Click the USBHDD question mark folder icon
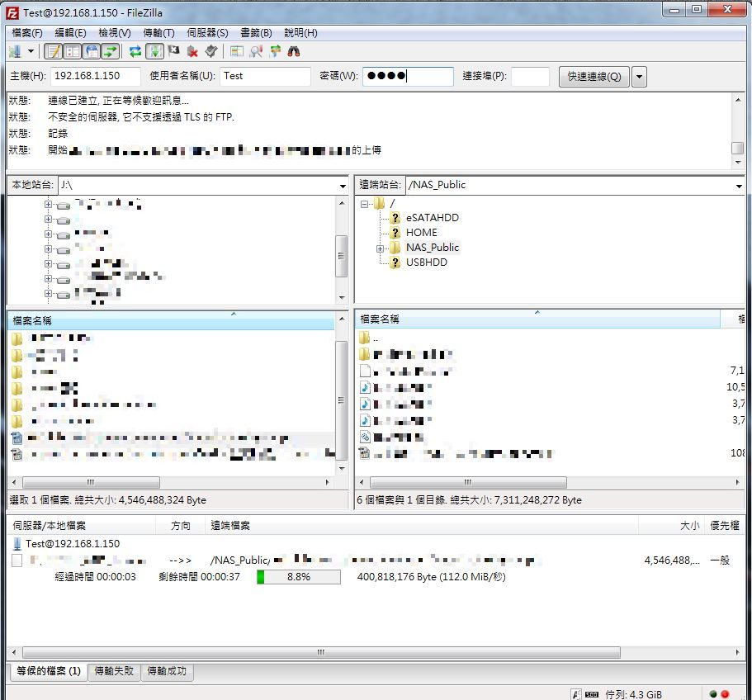 (x=395, y=262)
